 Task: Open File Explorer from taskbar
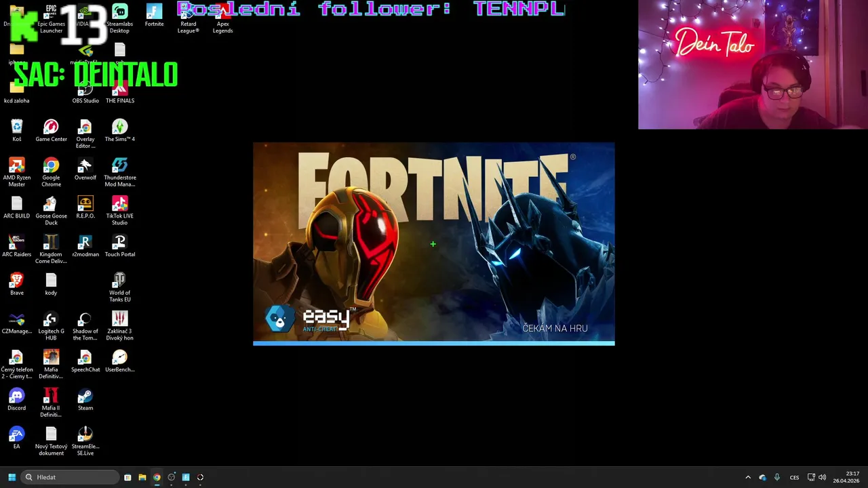(142, 477)
